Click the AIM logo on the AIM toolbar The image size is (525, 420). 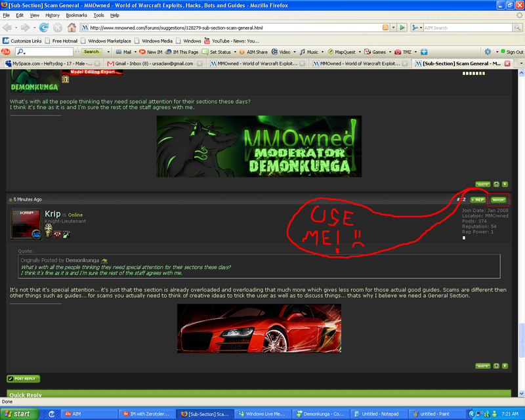pyautogui.click(x=6, y=52)
